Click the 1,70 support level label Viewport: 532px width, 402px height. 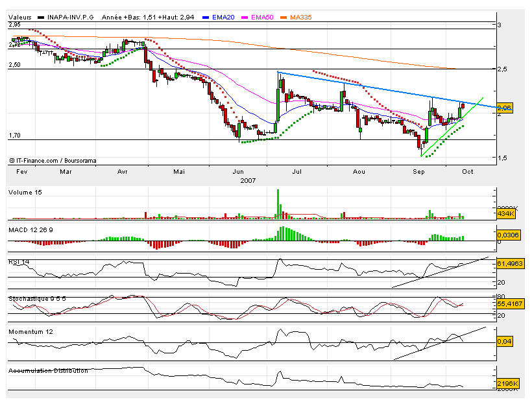[14, 136]
